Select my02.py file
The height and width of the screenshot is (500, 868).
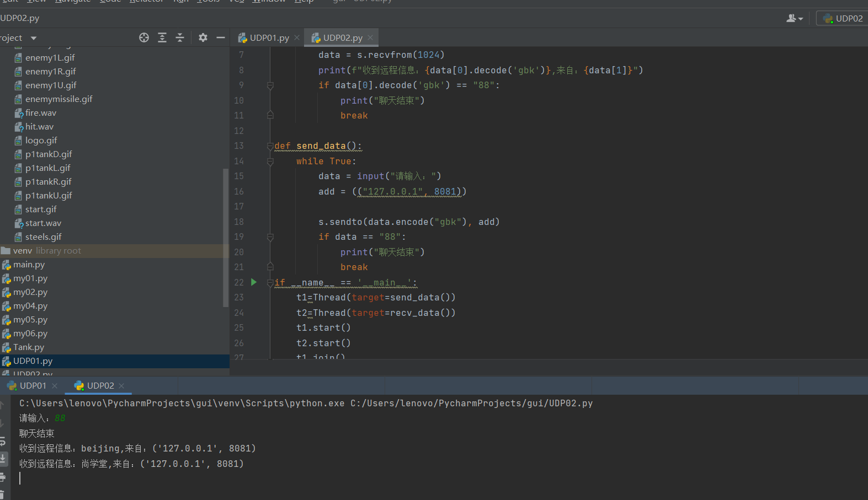click(30, 292)
